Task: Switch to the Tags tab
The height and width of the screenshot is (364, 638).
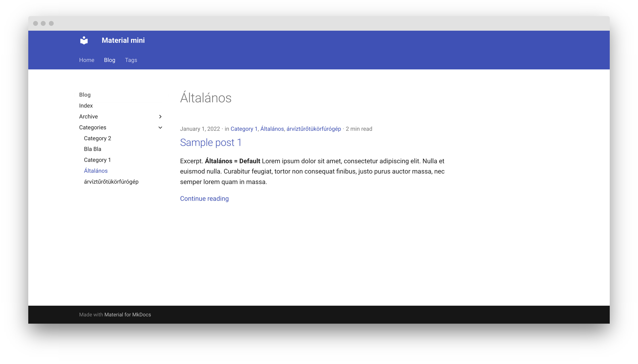Action: [x=131, y=60]
